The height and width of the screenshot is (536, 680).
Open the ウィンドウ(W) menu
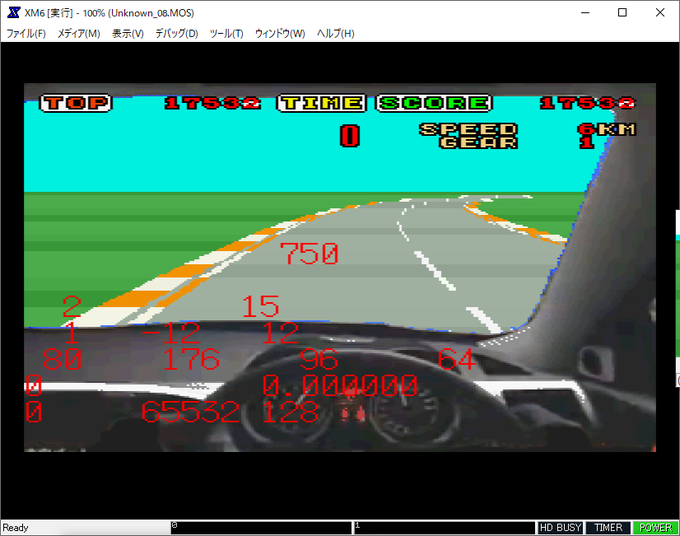coord(280,33)
